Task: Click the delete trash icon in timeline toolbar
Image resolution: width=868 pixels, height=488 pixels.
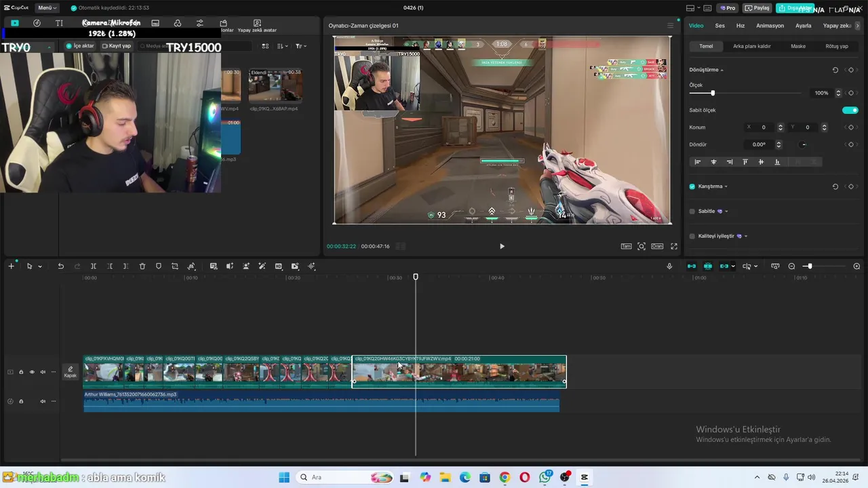Action: pyautogui.click(x=142, y=266)
